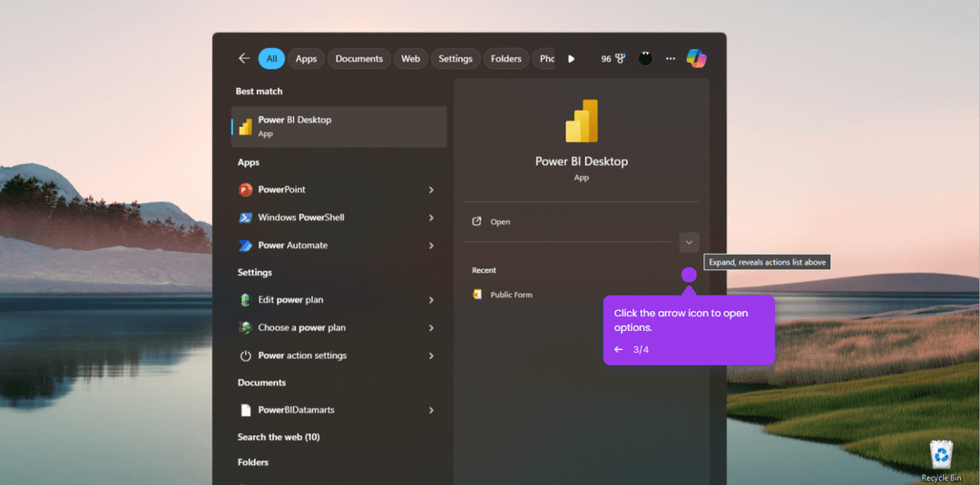Viewport: 980px width, 485px height.
Task: Switch to the Documents filter tab
Action: tap(358, 59)
